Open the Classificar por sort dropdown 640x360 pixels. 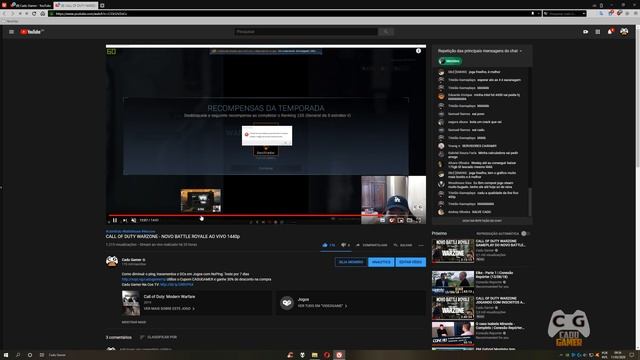(158, 338)
